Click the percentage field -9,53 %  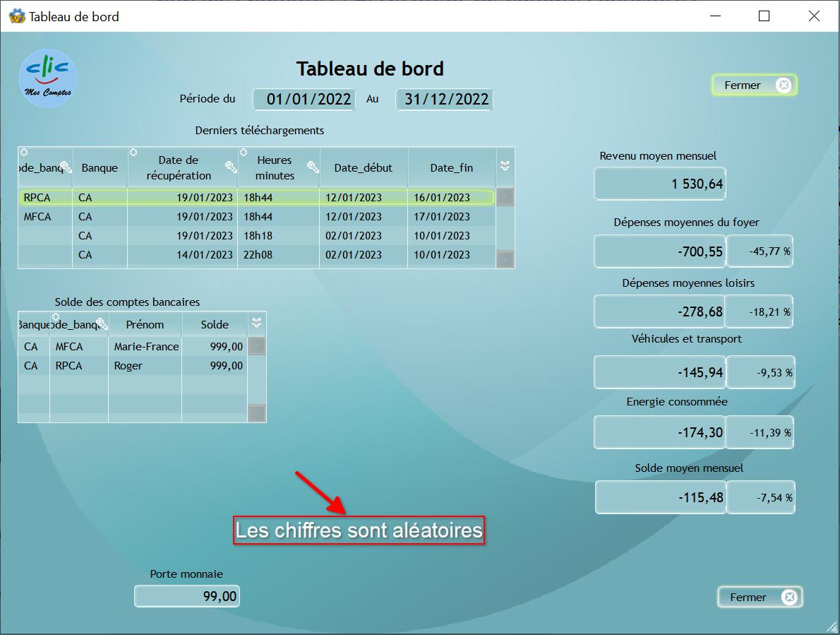pyautogui.click(x=761, y=372)
